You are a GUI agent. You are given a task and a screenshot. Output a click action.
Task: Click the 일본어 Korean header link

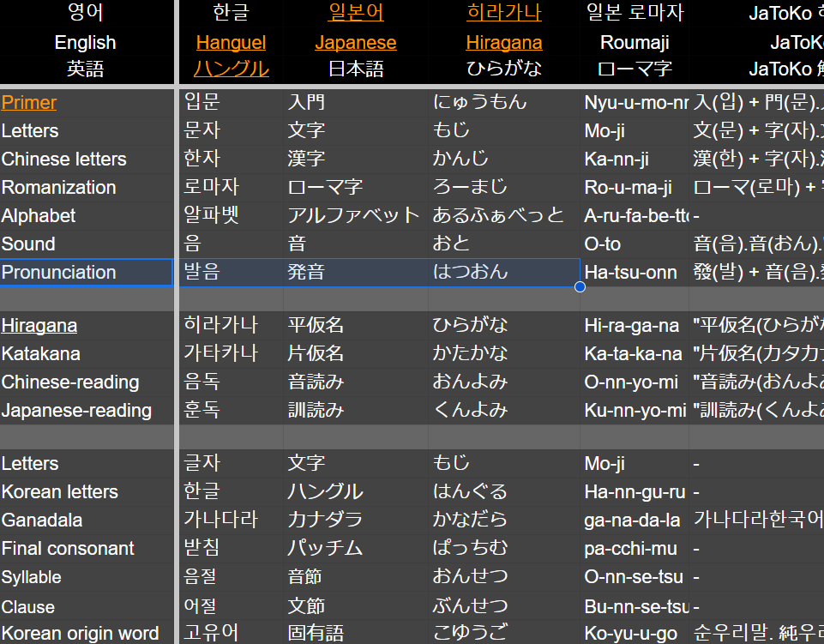tap(355, 13)
